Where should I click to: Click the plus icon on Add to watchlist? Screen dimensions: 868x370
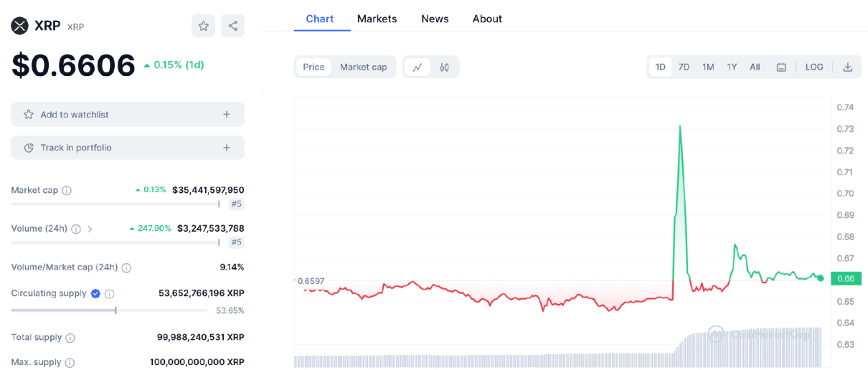pyautogui.click(x=227, y=114)
